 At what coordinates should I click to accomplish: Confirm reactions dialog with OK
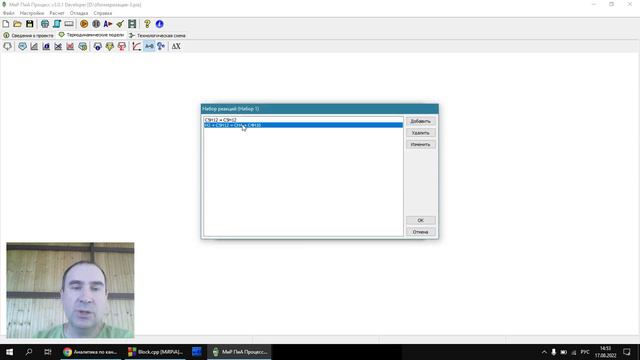click(x=420, y=220)
